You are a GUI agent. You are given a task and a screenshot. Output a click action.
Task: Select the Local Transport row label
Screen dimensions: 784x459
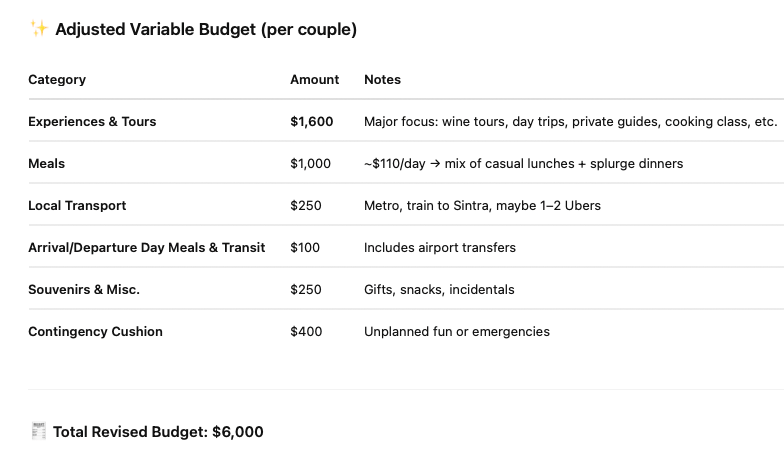(x=77, y=206)
